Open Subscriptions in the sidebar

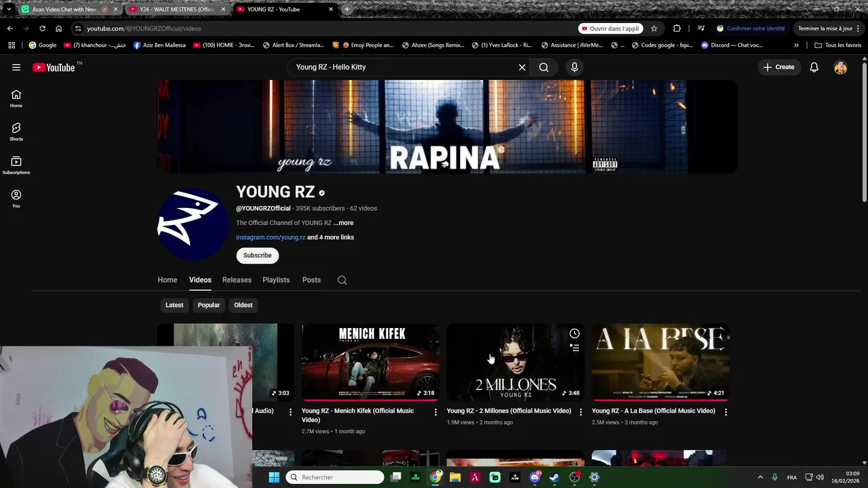point(16,165)
